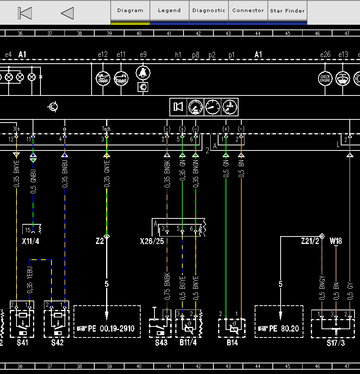Switch to the Diagram tab
This screenshot has width=360, height=374.
(130, 12)
